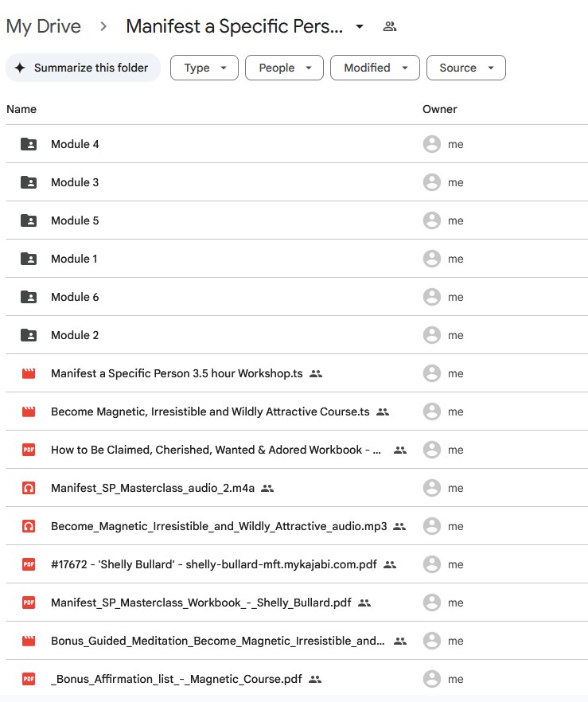Click the audio icon for Manifest_SP_Masterclass_audio_2.m4a
The width and height of the screenshot is (588, 702).
coord(29,488)
